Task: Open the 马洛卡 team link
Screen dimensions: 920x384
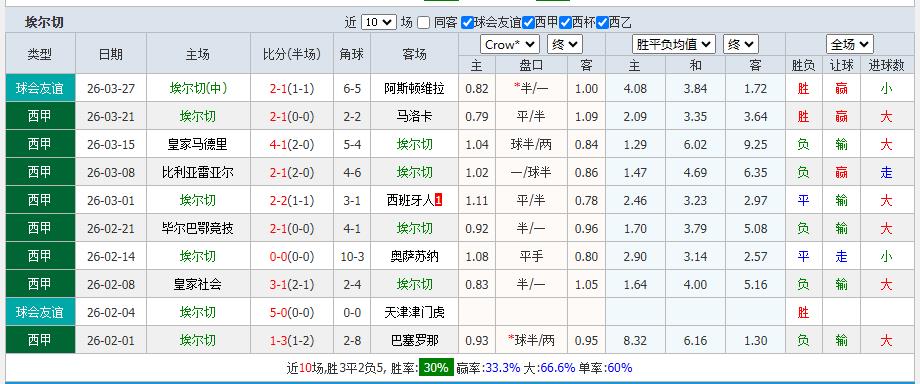Action: (414, 116)
